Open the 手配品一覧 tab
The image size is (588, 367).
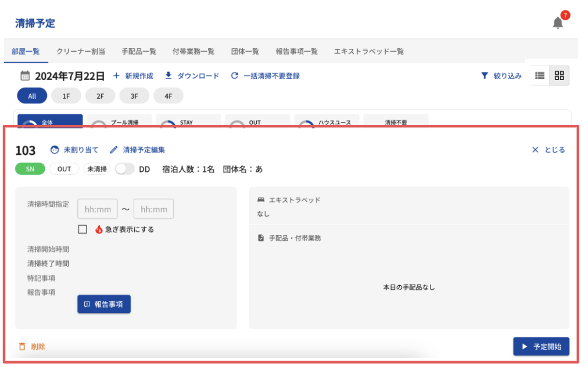[x=139, y=51]
